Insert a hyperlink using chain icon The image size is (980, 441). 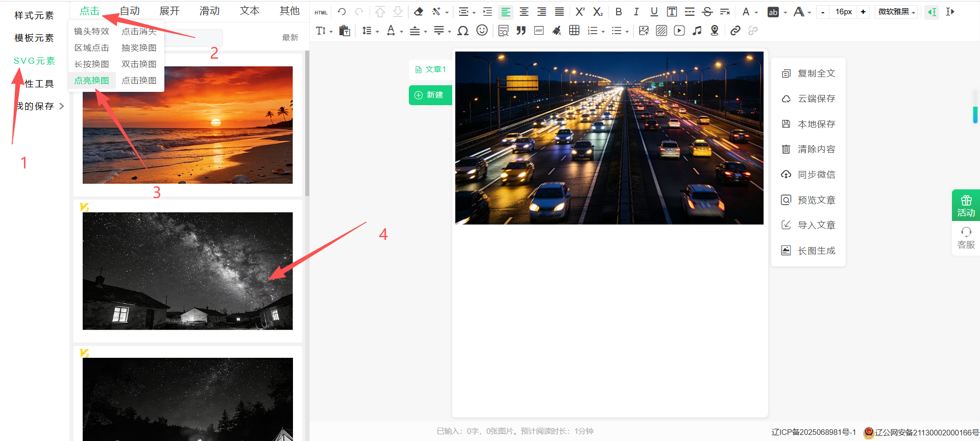(735, 31)
